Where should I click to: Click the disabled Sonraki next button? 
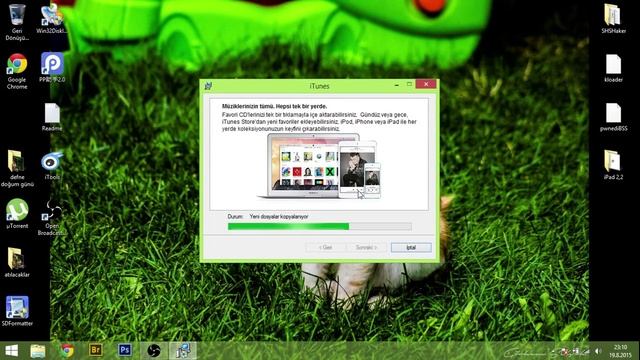pyautogui.click(x=366, y=247)
